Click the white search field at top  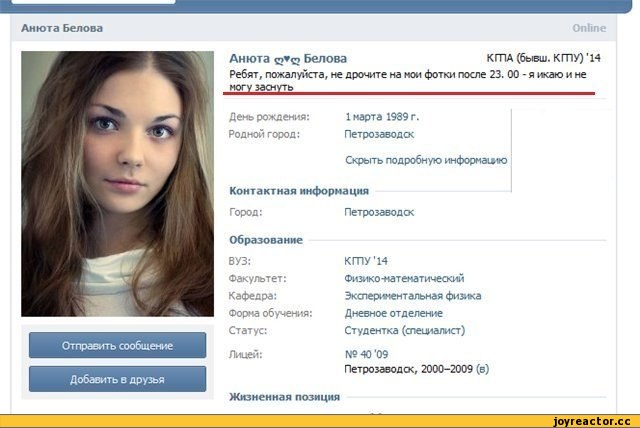pyautogui.click(x=94, y=2)
